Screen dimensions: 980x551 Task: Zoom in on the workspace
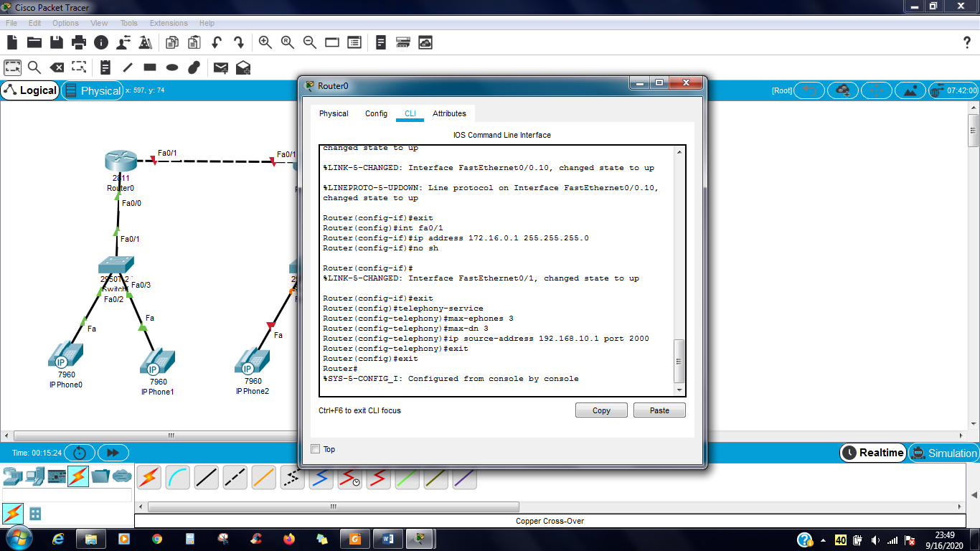tap(265, 42)
